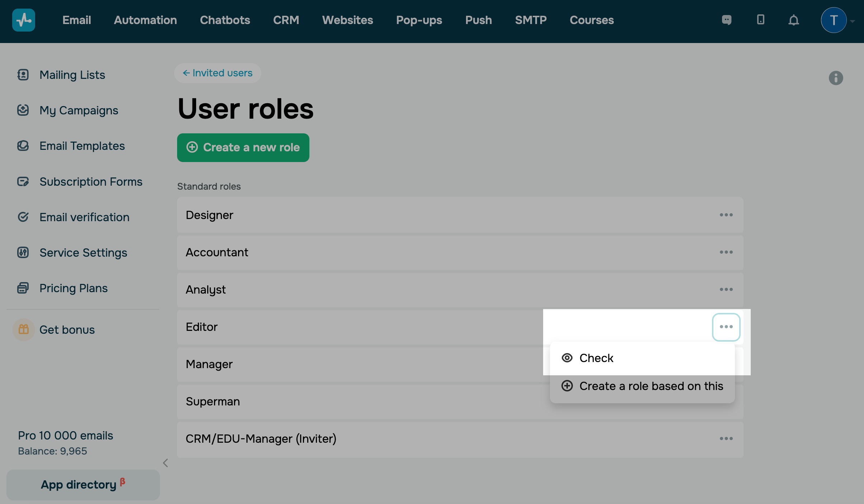Screen dimensions: 864x504
Task: Open the App directory button
Action: [83, 485]
